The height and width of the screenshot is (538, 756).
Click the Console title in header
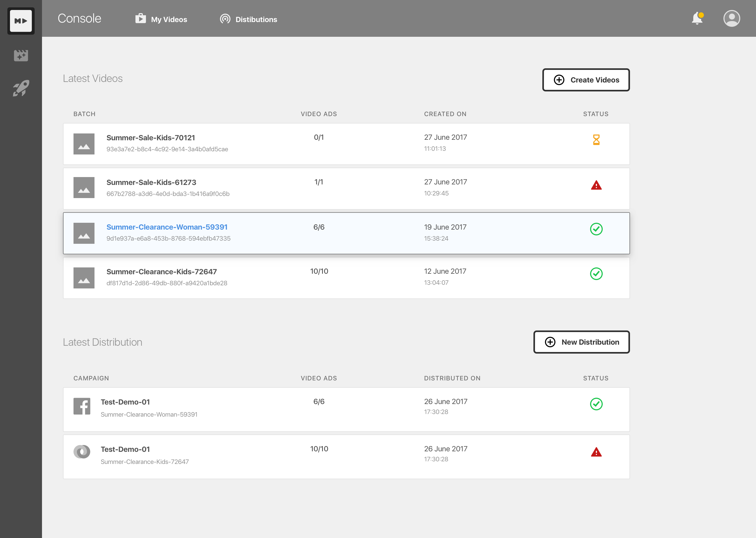click(x=80, y=19)
